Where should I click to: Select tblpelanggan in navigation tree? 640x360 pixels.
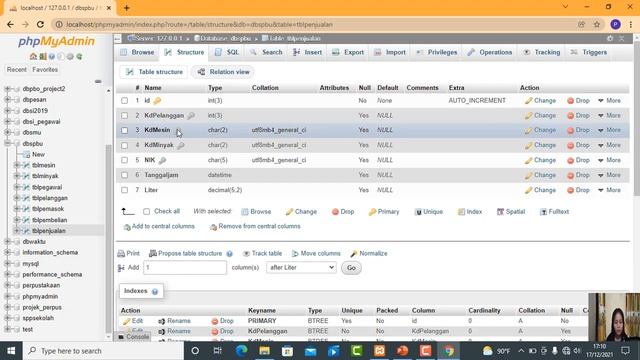pos(50,198)
